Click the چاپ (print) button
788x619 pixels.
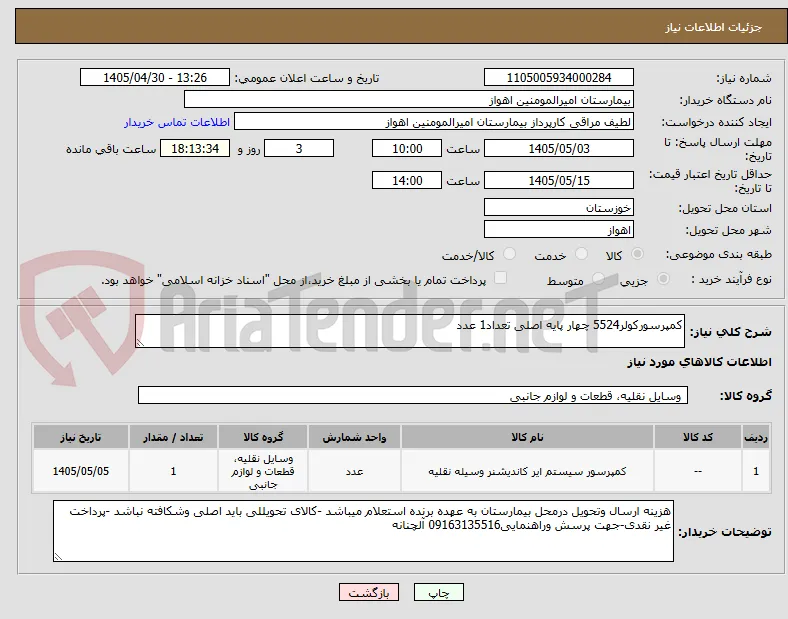pyautogui.click(x=438, y=592)
